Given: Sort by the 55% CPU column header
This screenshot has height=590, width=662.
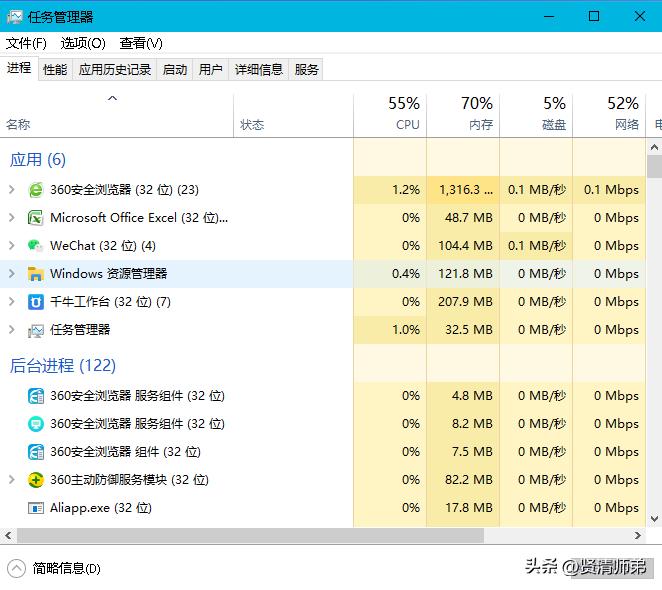Looking at the screenshot, I should (x=390, y=115).
